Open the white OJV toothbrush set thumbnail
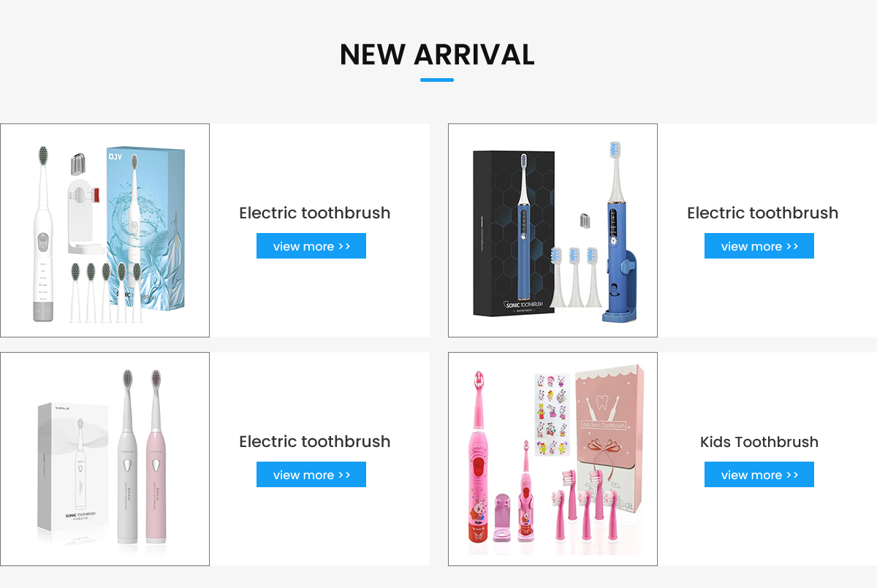 coord(105,230)
